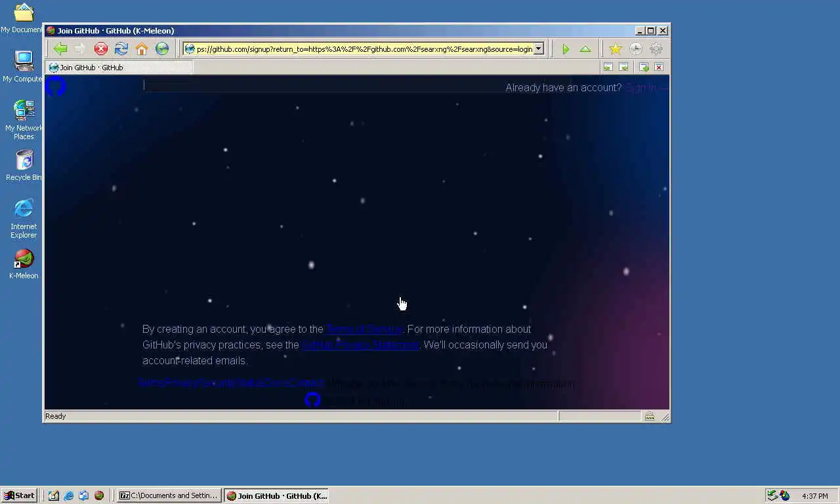This screenshot has height=504, width=840.
Task: Close current tab with the red X icon
Action: (x=659, y=67)
